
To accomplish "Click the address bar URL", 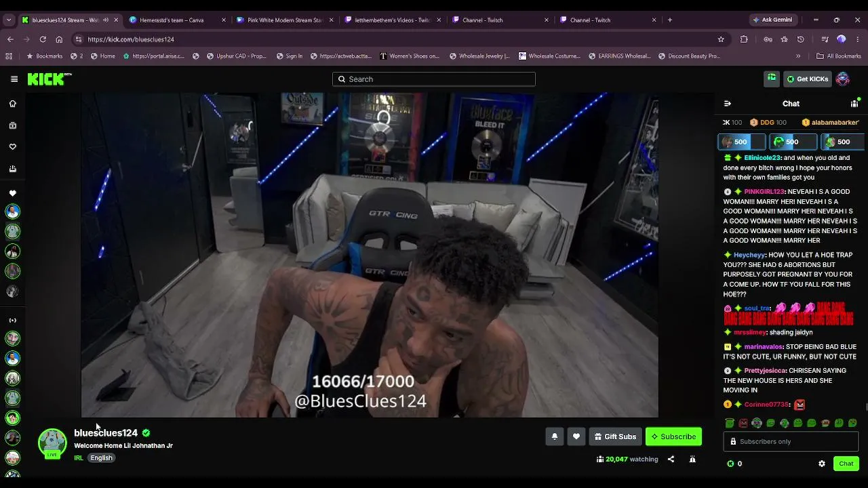I will click(x=131, y=39).
